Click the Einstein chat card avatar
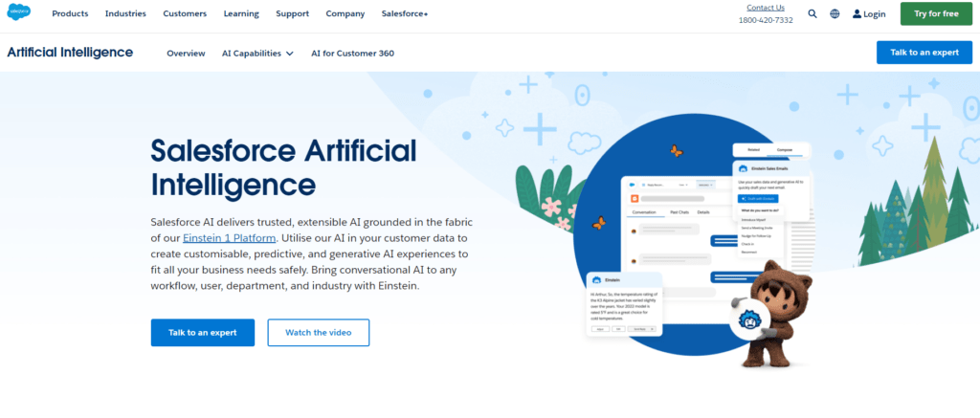This screenshot has width=980, height=418. pos(598,280)
